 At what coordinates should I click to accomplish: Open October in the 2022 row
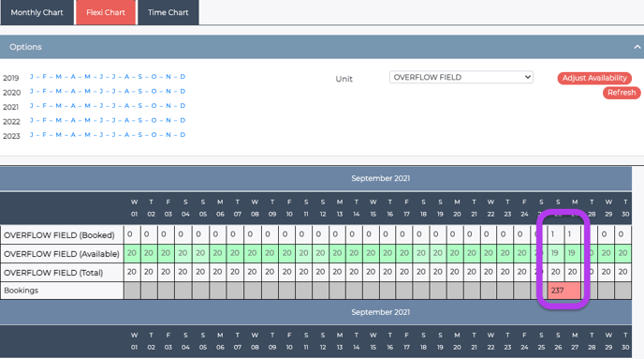pos(154,121)
